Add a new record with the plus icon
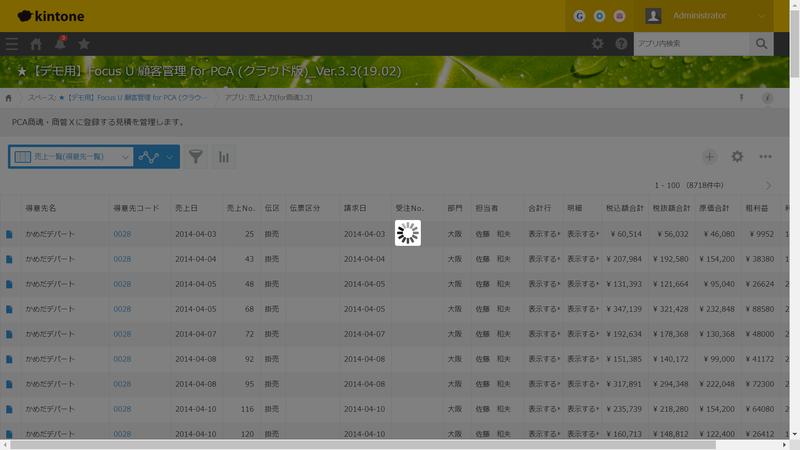This screenshot has width=800, height=450. pyautogui.click(x=709, y=157)
